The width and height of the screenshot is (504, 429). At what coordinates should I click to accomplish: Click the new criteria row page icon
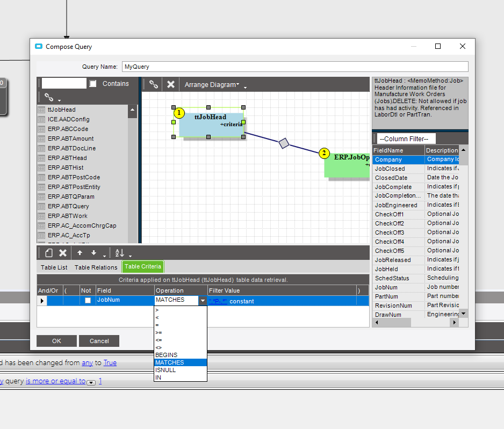click(48, 253)
